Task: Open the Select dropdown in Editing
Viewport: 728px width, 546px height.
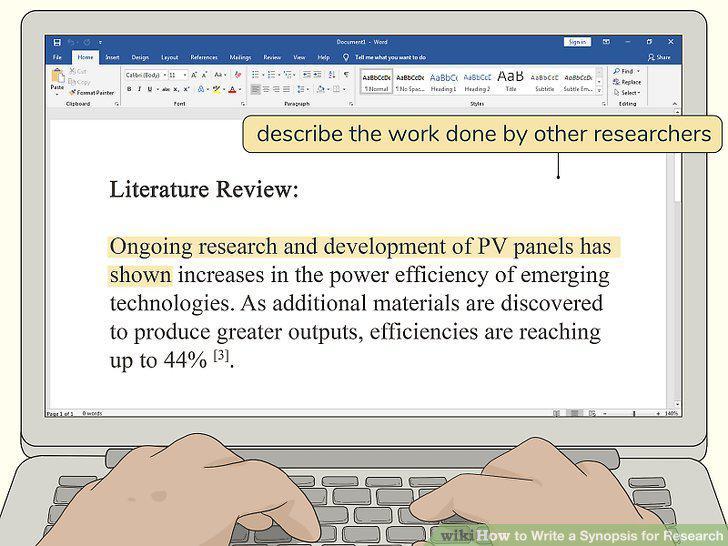Action: click(x=627, y=92)
